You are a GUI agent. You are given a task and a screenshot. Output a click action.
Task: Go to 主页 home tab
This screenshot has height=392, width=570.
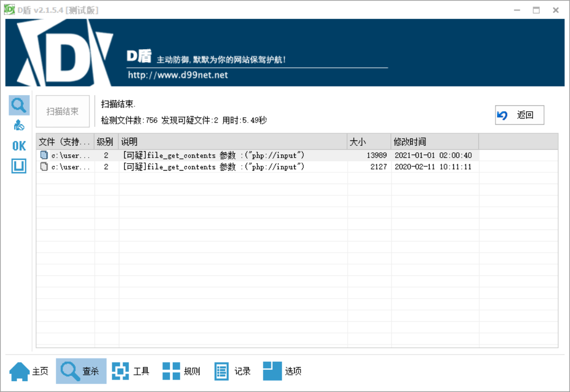pos(29,371)
